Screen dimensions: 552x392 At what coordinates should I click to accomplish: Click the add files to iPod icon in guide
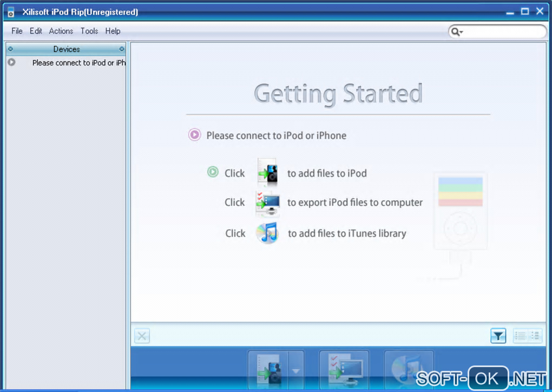pyautogui.click(x=267, y=172)
